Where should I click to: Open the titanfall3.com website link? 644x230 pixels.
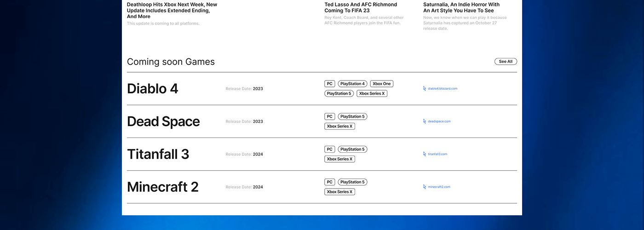click(437, 154)
